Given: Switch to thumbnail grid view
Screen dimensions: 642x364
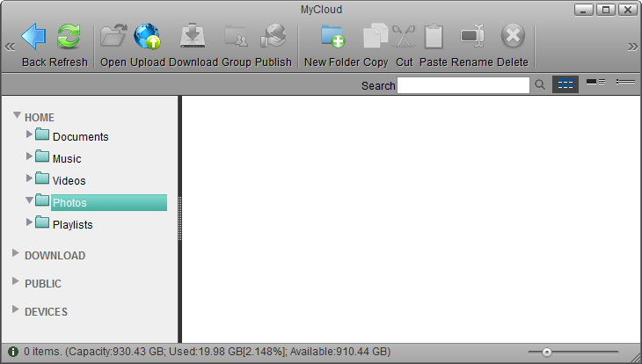Looking at the screenshot, I should click(x=565, y=84).
